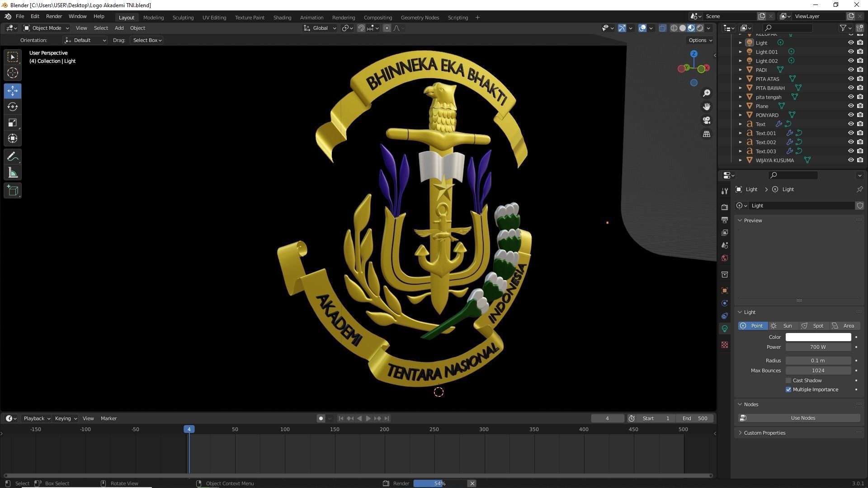The width and height of the screenshot is (868, 488).
Task: Uncheck Multiple Importance checkbox
Action: point(788,389)
